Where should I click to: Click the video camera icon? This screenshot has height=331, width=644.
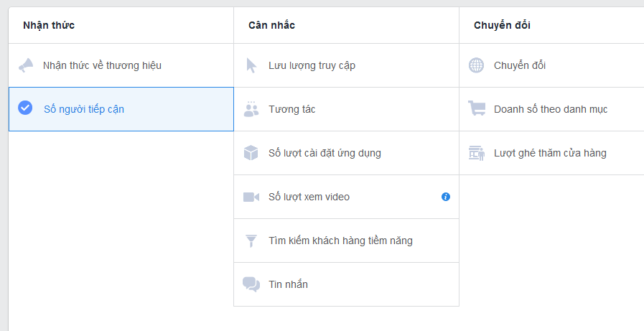pos(251,197)
